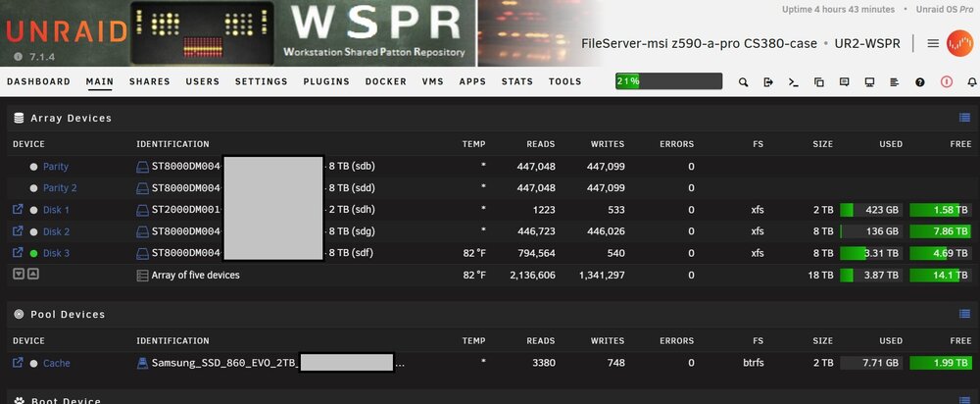The image size is (980, 404).
Task: Click Cache free bar showing 1.99 TB
Action: coord(941,364)
